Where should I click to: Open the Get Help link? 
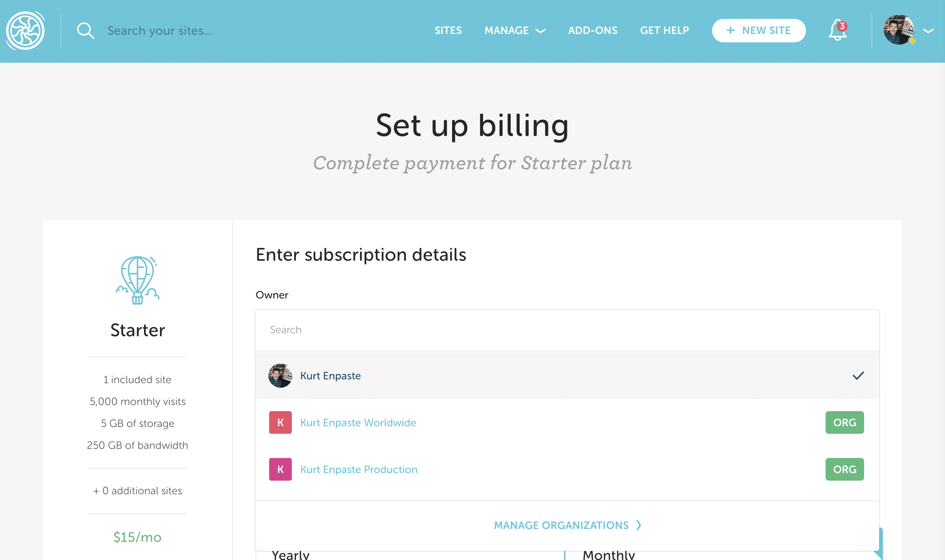(664, 31)
